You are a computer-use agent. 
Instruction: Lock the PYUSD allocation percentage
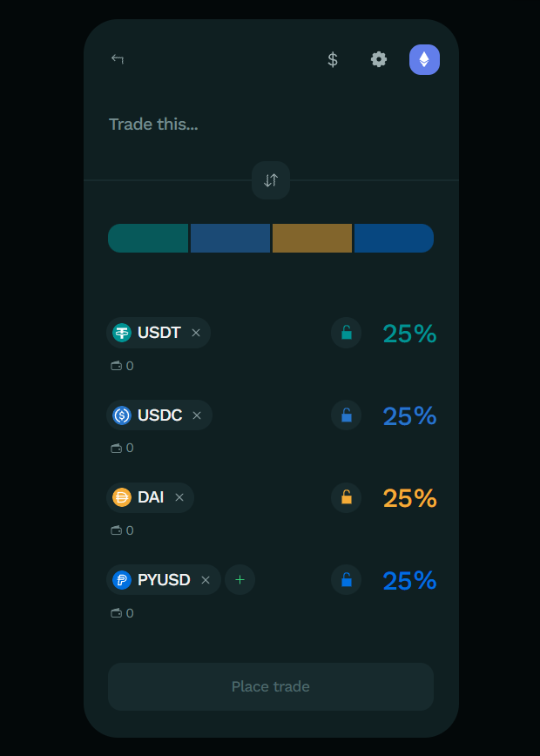[x=346, y=579]
